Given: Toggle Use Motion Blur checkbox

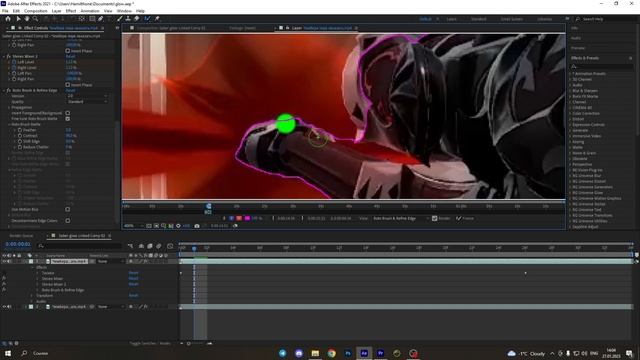Looking at the screenshot, I should [68, 209].
